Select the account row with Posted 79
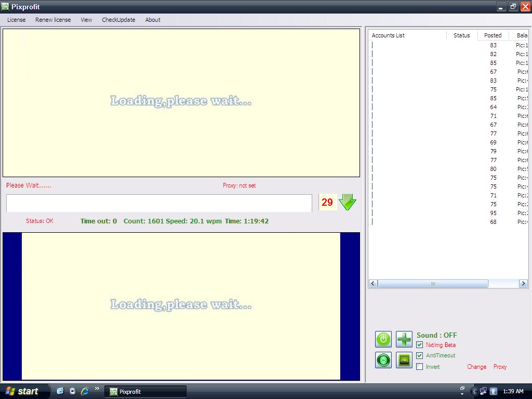The width and height of the screenshot is (532, 399). pos(448,151)
